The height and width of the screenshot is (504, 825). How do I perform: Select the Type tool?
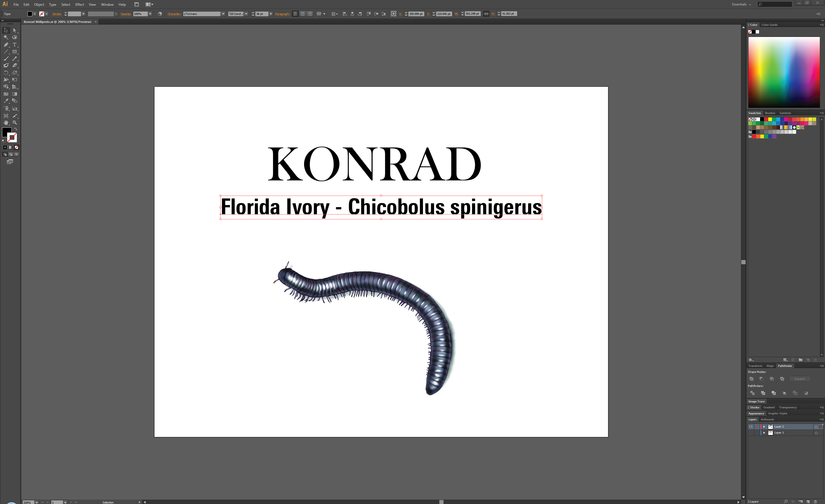15,44
